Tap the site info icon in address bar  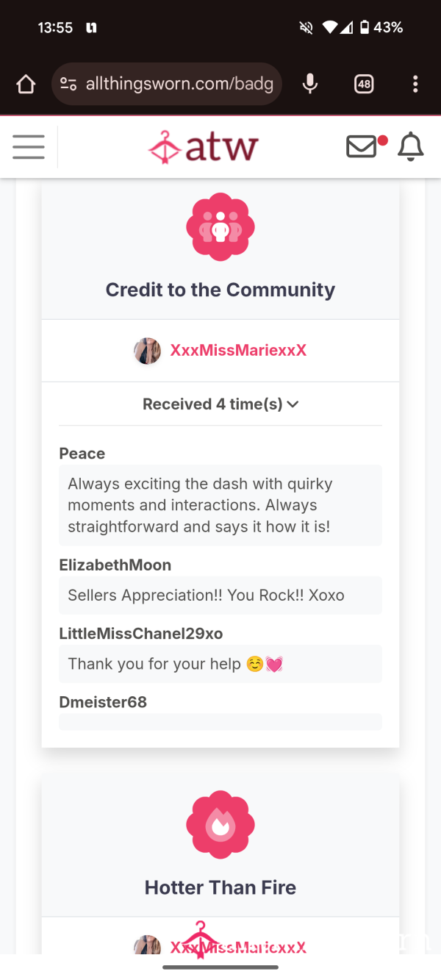(x=68, y=84)
